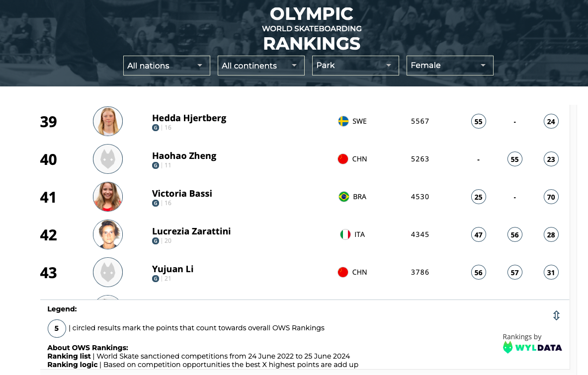Open Hedda Hjertberg's profile name link
Screen dimensions: 588x375
pos(189,118)
